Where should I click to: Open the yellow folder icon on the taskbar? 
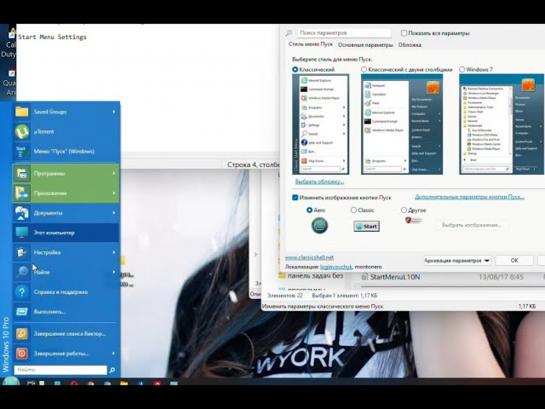[x=124, y=383]
